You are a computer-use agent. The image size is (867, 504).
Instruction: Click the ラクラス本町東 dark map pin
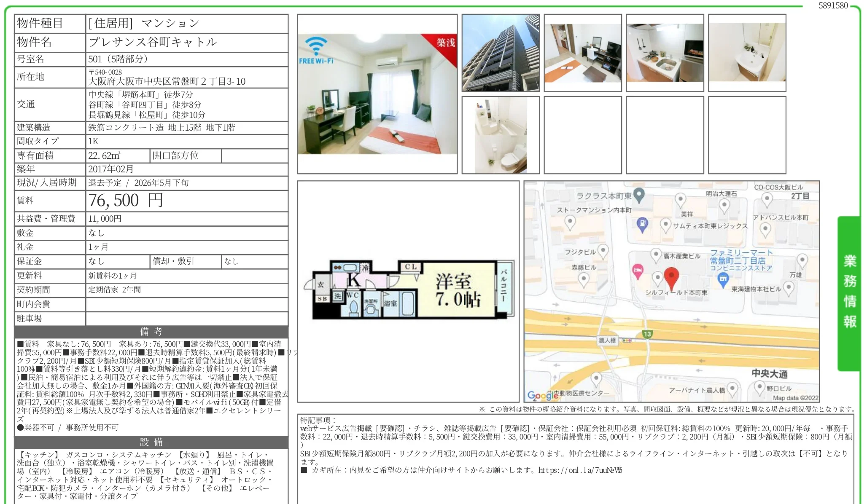(639, 194)
